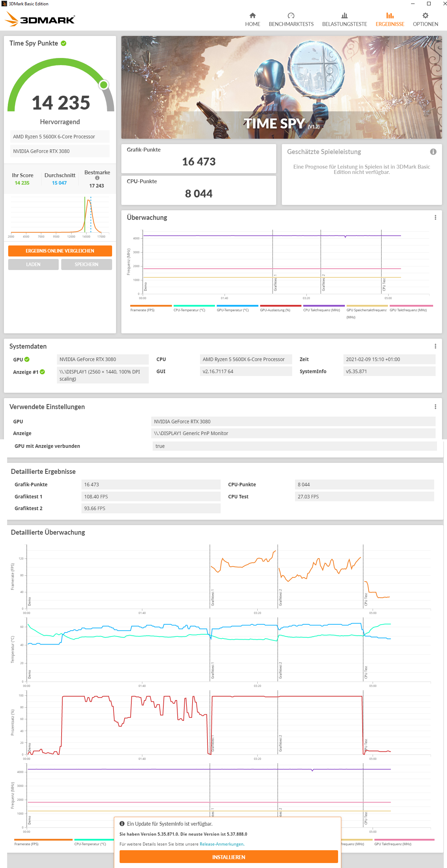Click the green verified checkmark beside Time Spy Punkte
This screenshot has width=447, height=868.
(x=64, y=43)
